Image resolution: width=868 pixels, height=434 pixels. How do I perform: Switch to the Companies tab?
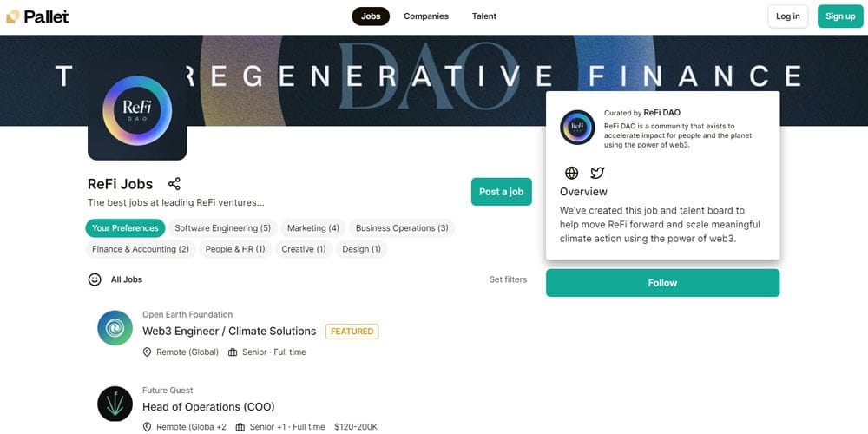(426, 16)
